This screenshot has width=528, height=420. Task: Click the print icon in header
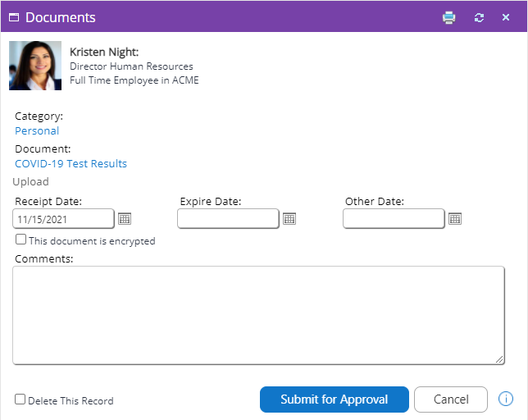coord(448,17)
